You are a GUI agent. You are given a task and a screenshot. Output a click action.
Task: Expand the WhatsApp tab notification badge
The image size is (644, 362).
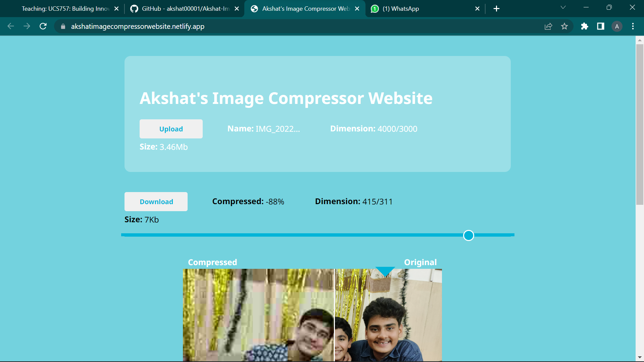(374, 9)
